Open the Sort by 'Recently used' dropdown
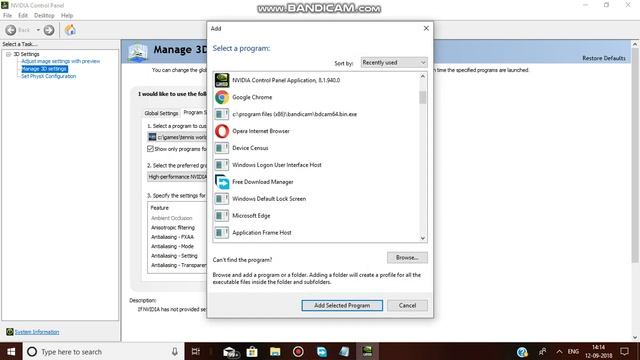Screen dimensions: 640x360 click(x=394, y=62)
